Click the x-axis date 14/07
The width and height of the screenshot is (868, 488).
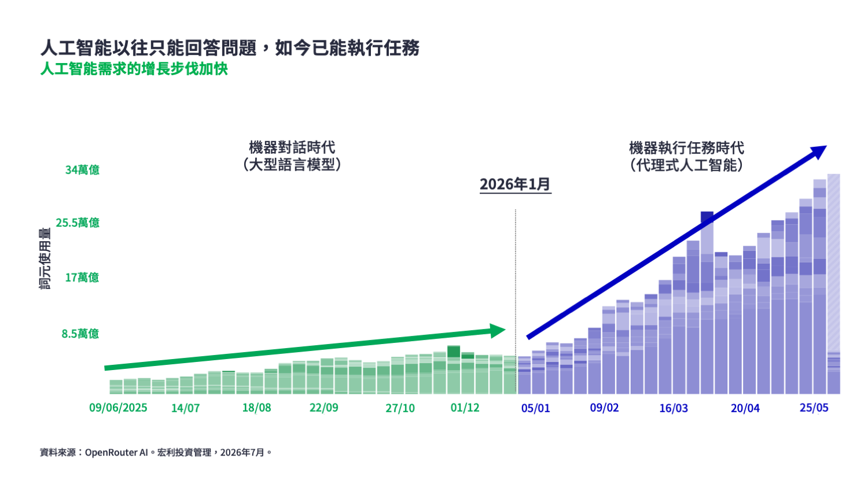click(185, 408)
